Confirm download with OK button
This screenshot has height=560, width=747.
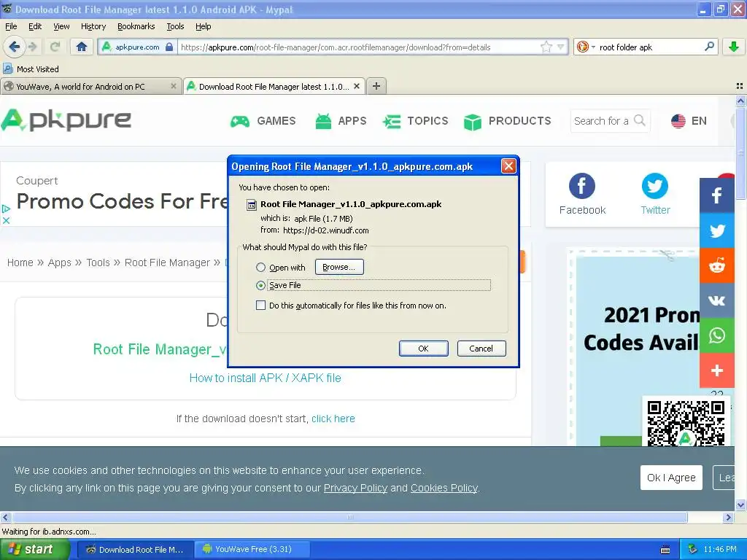coord(424,349)
